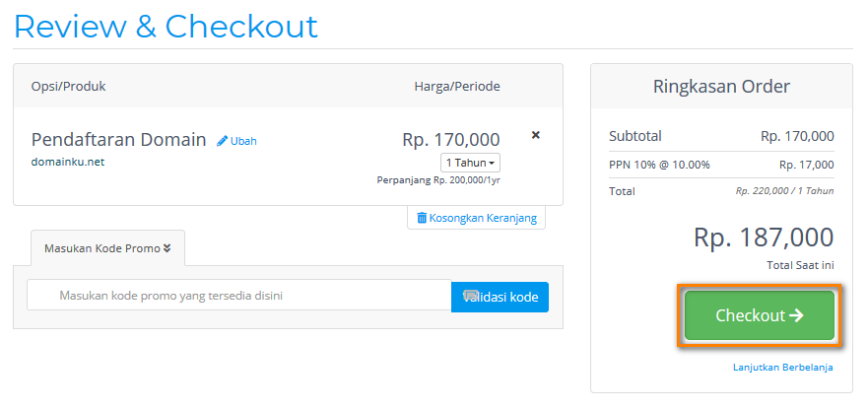Click the Review & Checkout page heading
The height and width of the screenshot is (409, 868).
click(x=166, y=26)
